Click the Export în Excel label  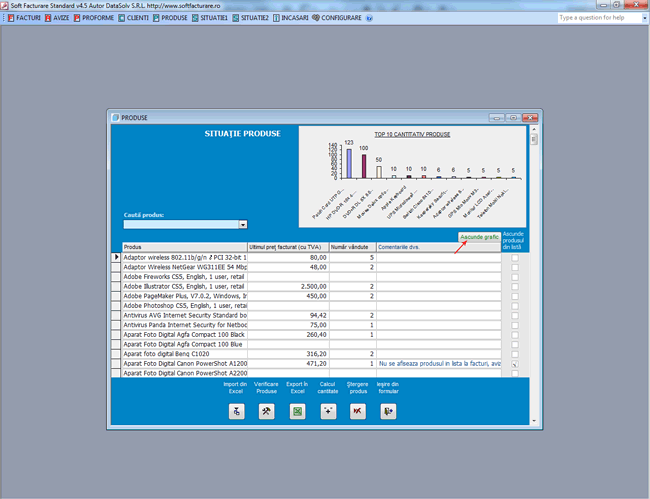[x=297, y=388]
